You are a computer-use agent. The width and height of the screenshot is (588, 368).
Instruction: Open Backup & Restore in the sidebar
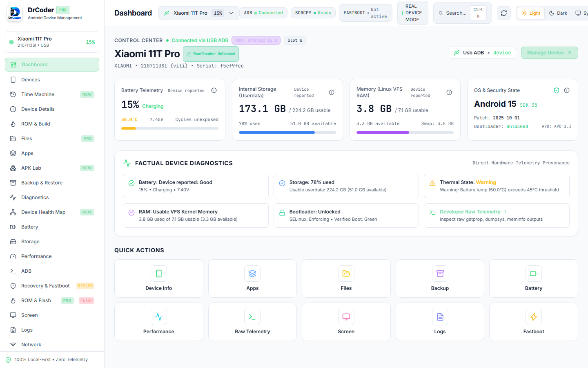pos(52,183)
